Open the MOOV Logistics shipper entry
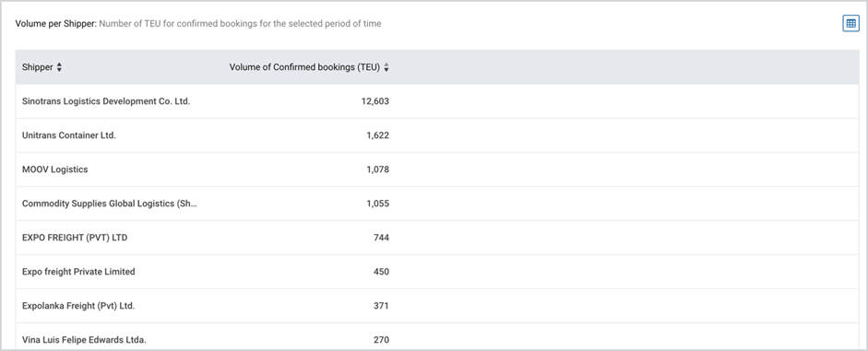The height and width of the screenshot is (351, 868). click(54, 170)
